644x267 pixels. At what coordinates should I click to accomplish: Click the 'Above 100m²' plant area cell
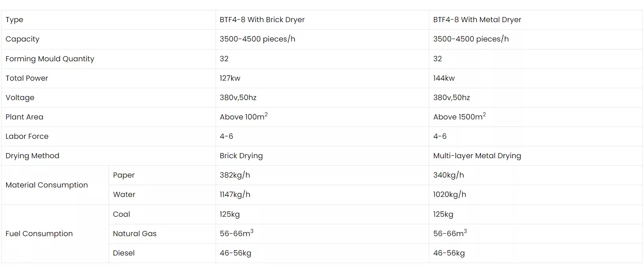click(244, 117)
